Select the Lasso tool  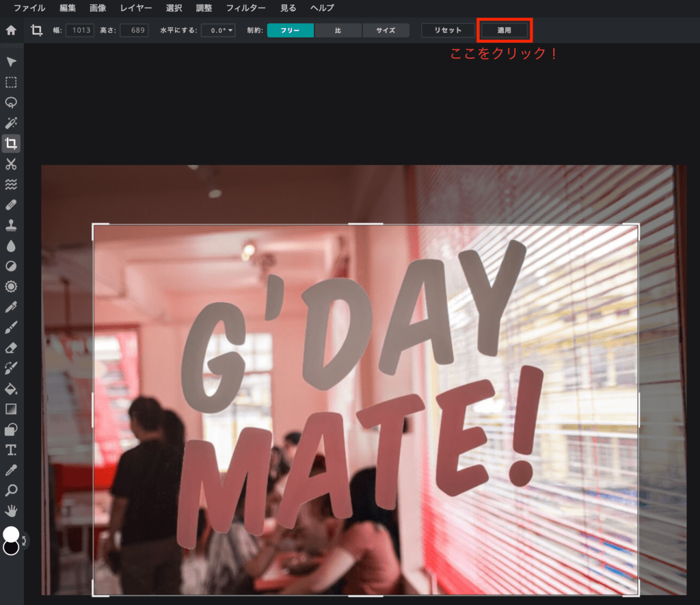pyautogui.click(x=11, y=103)
